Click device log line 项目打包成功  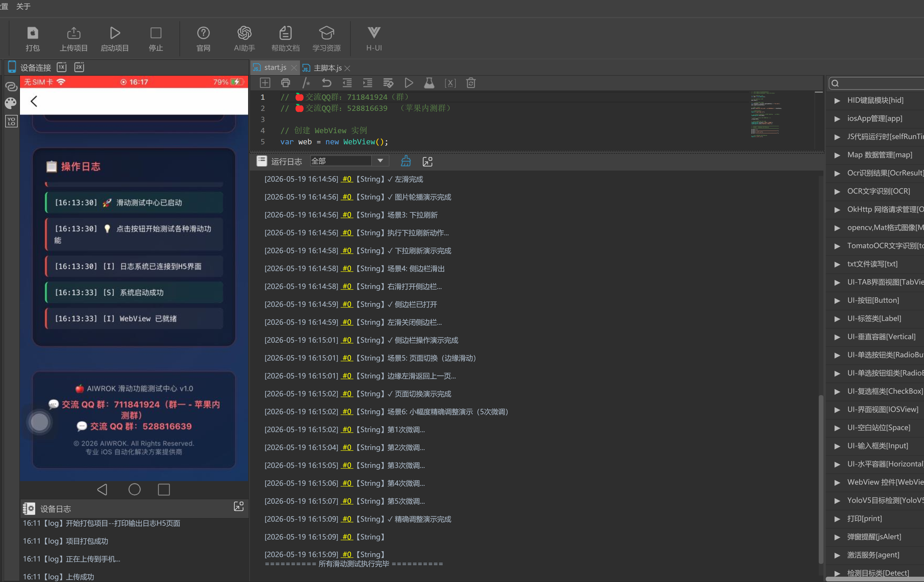(x=65, y=541)
